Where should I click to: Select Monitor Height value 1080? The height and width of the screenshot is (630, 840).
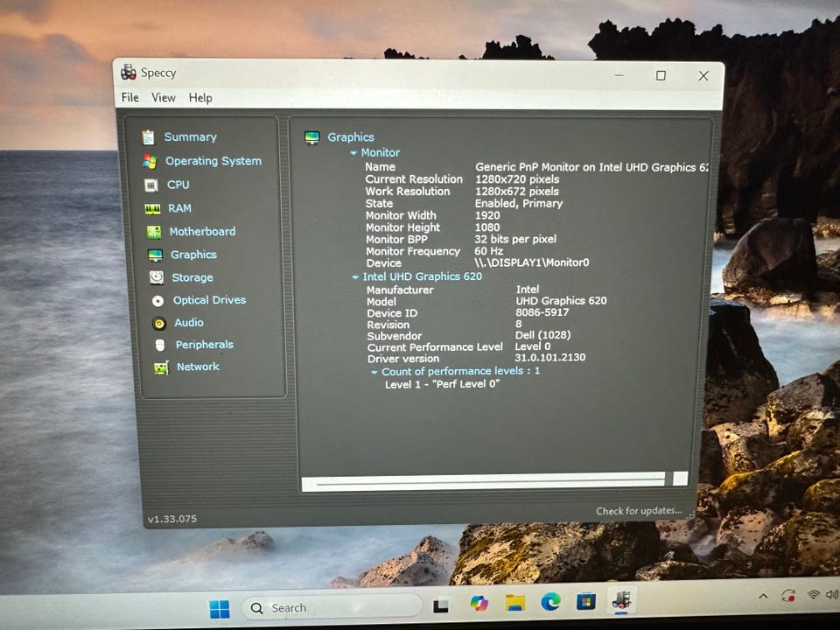(487, 227)
